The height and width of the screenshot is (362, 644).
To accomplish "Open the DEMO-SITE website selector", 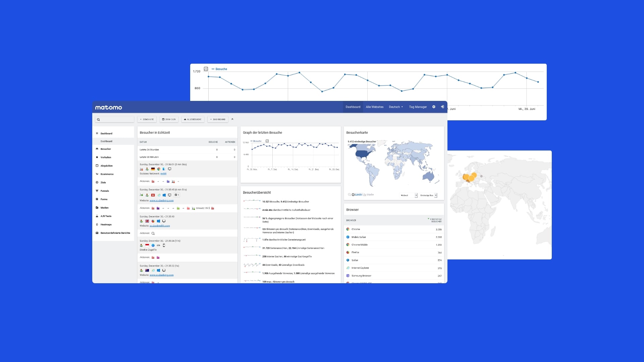I will point(147,119).
